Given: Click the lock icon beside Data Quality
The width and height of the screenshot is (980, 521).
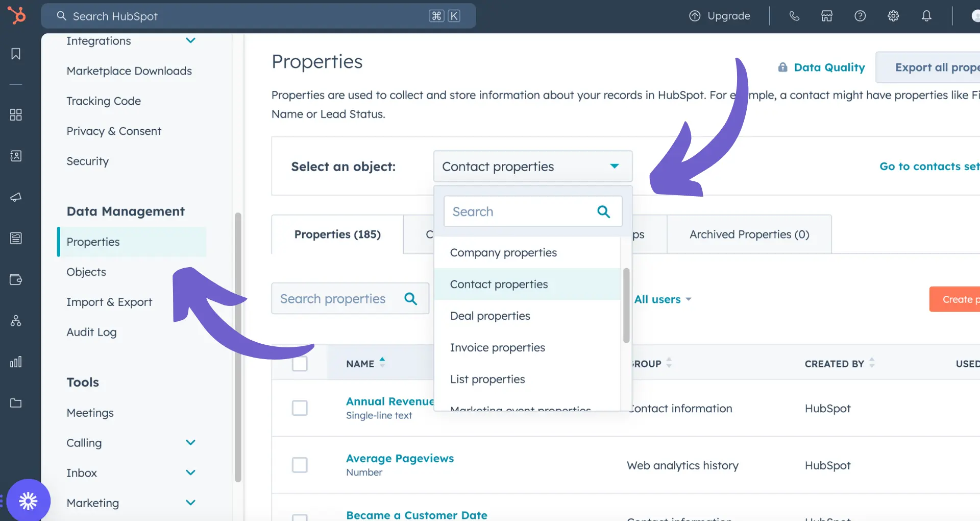Looking at the screenshot, I should (782, 67).
